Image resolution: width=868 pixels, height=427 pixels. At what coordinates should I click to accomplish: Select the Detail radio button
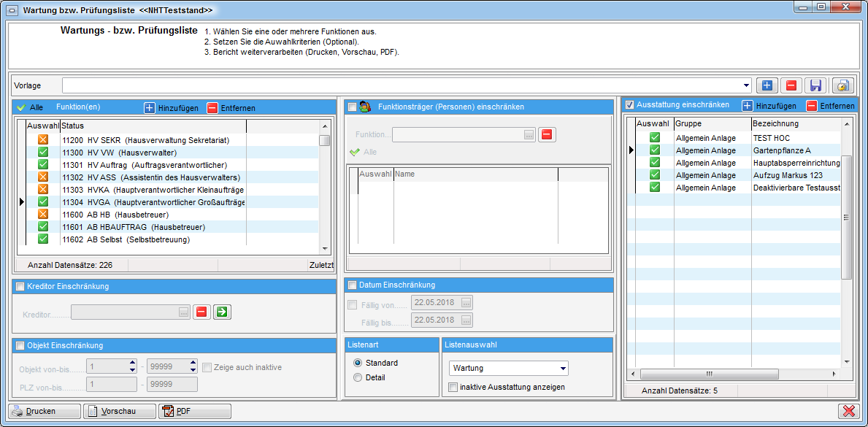click(x=358, y=377)
